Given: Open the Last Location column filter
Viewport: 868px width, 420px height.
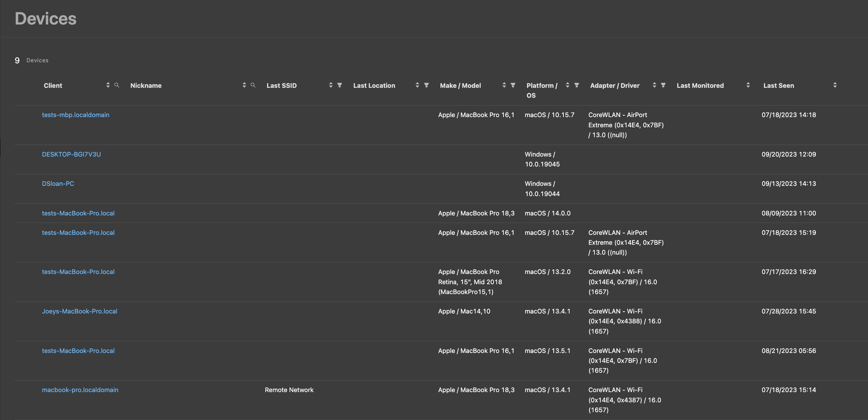Looking at the screenshot, I should 426,85.
